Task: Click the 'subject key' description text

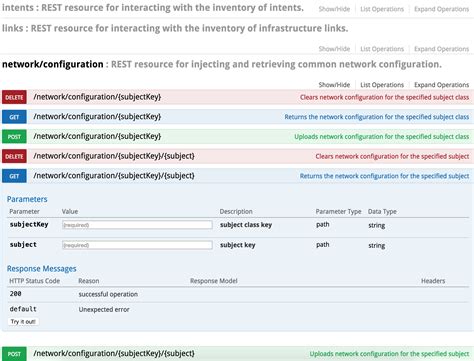Action: click(238, 245)
